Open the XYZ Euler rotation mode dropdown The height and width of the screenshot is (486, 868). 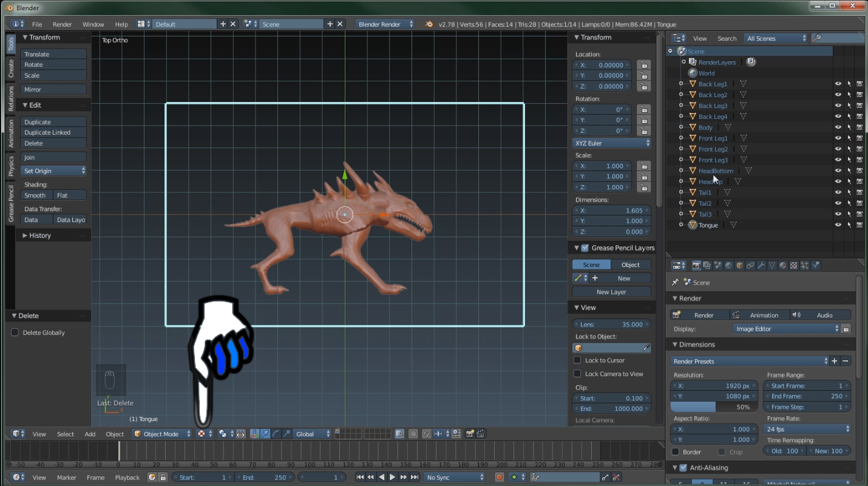pos(612,143)
